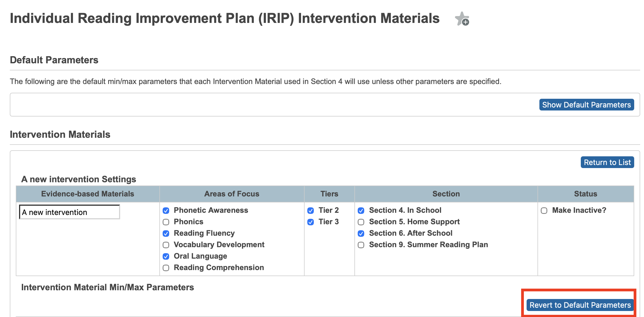Enable Section 5. Home Support
The height and width of the screenshot is (317, 644).
click(361, 222)
